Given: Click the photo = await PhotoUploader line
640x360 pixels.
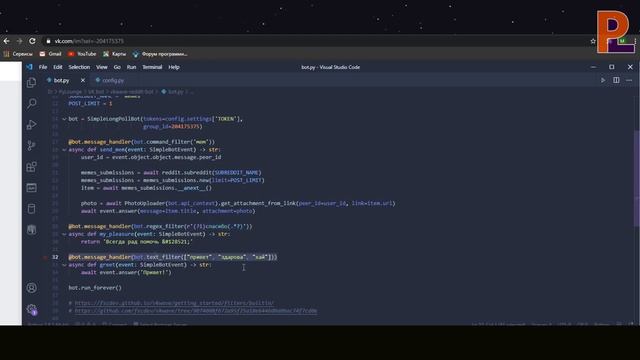Looking at the screenshot, I should [x=238, y=203].
